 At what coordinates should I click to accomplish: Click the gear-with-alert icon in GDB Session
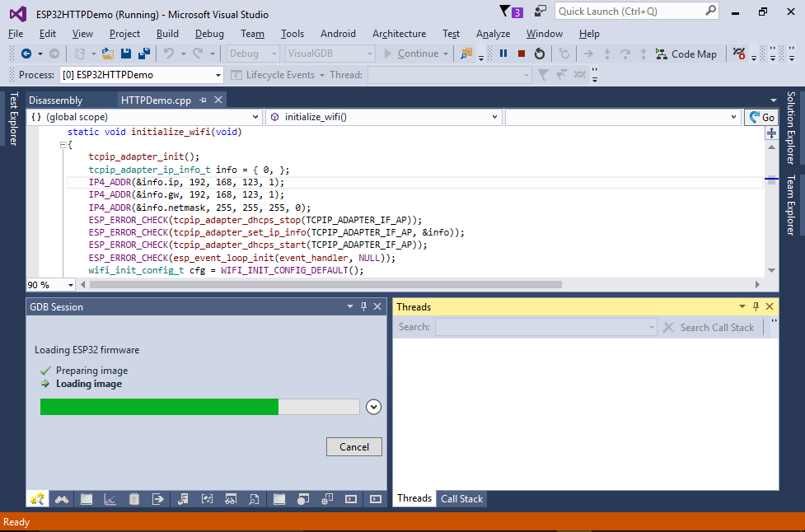tap(327, 499)
